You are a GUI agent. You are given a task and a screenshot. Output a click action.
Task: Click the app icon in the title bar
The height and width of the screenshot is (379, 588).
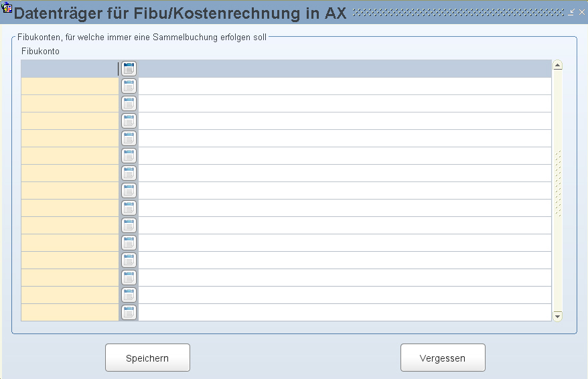click(7, 7)
